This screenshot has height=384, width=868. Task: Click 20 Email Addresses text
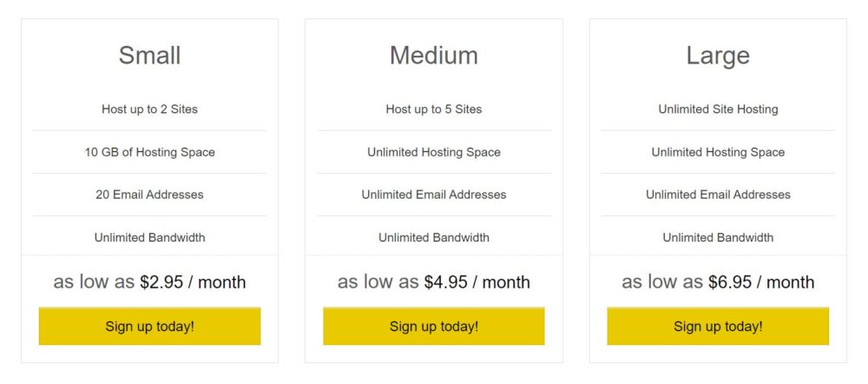tap(149, 195)
